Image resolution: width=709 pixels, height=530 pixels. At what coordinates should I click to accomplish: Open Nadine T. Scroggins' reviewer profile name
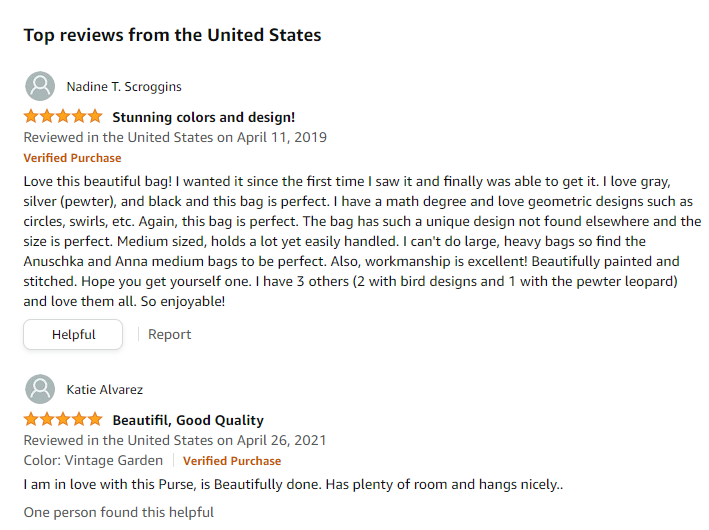pyautogui.click(x=124, y=86)
